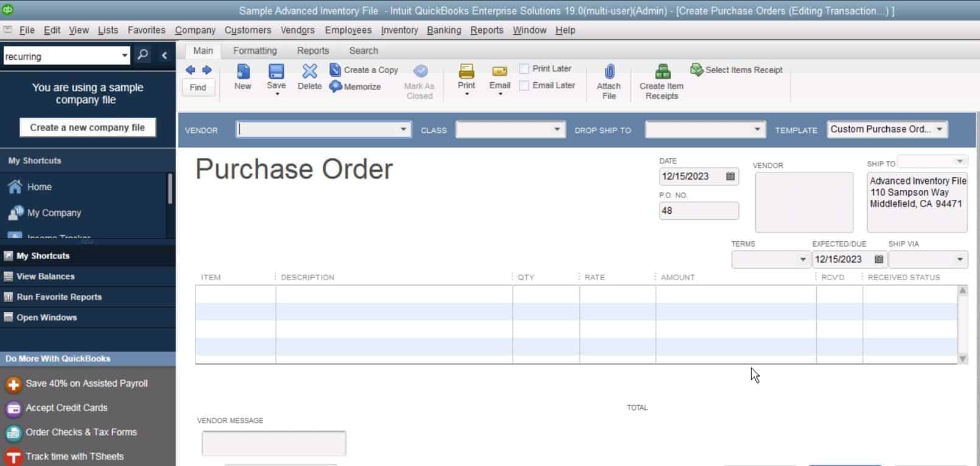
Task: Click item table scroll up arrow
Action: click(963, 291)
